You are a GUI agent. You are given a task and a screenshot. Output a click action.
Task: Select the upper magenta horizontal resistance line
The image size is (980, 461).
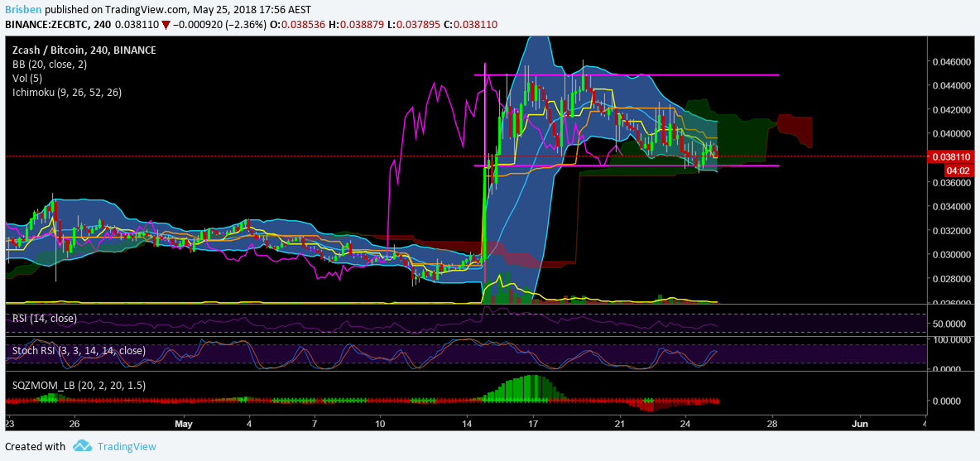click(x=627, y=75)
